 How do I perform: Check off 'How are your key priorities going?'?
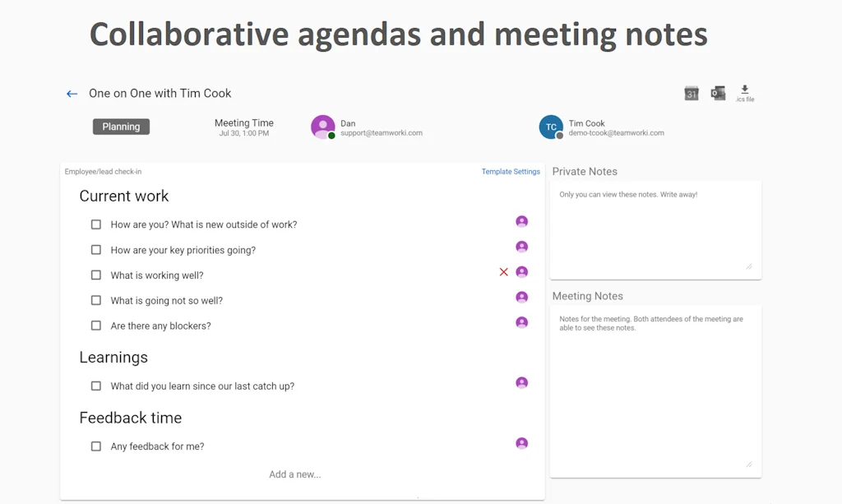pos(96,249)
